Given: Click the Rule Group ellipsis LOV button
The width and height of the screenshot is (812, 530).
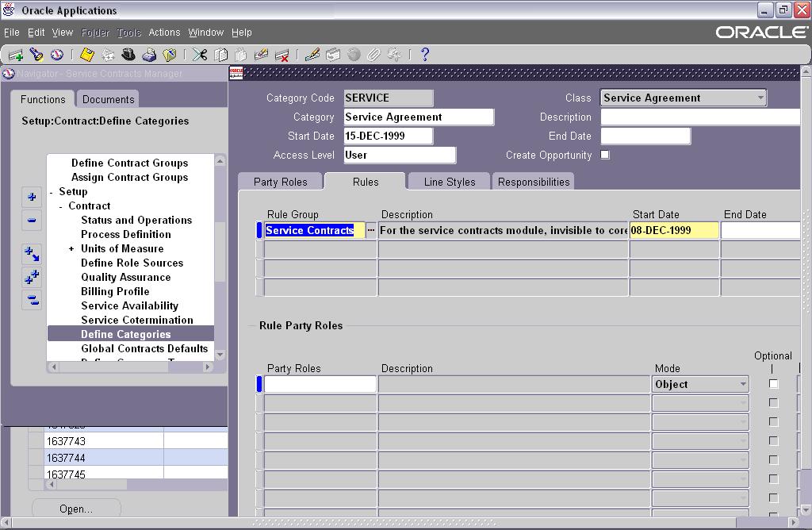Looking at the screenshot, I should coord(370,229).
